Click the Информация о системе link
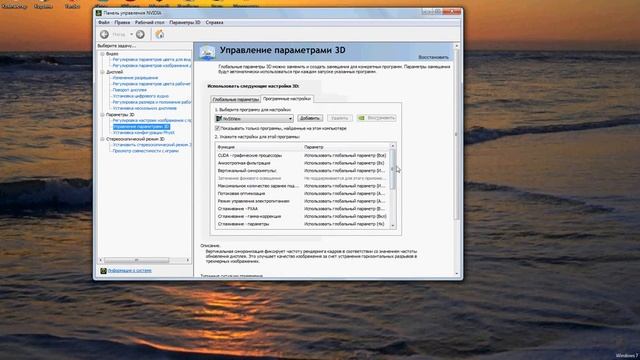Viewport: 640px width, 360px height. (x=130, y=271)
